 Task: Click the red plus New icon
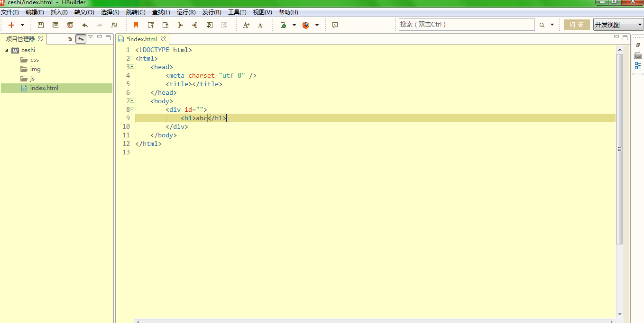(x=11, y=25)
